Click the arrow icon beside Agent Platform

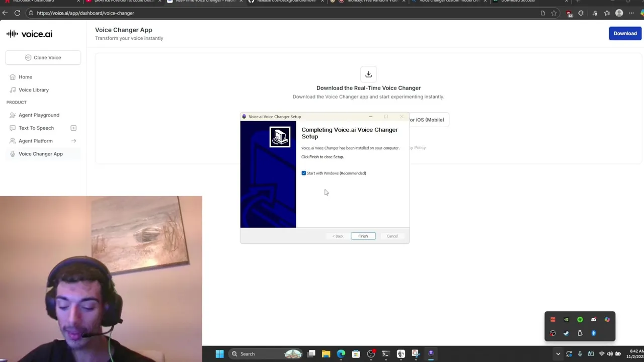point(73,141)
